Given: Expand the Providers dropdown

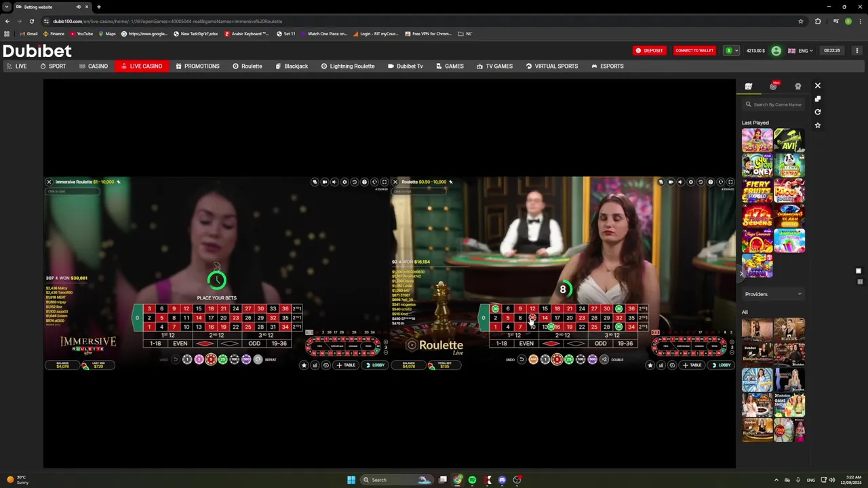Looking at the screenshot, I should click(x=773, y=294).
